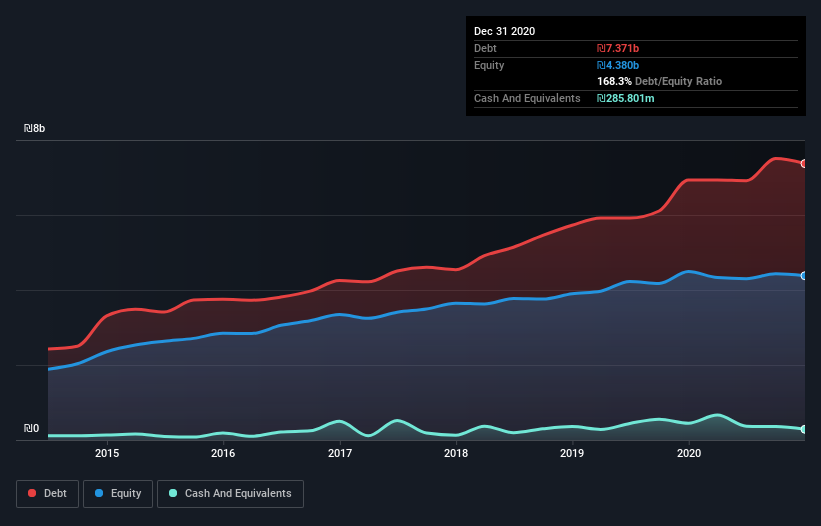Screen dimensions: 821x526
Task: Click the 168.3% Debt/Equity Ratio text
Action: coord(659,82)
